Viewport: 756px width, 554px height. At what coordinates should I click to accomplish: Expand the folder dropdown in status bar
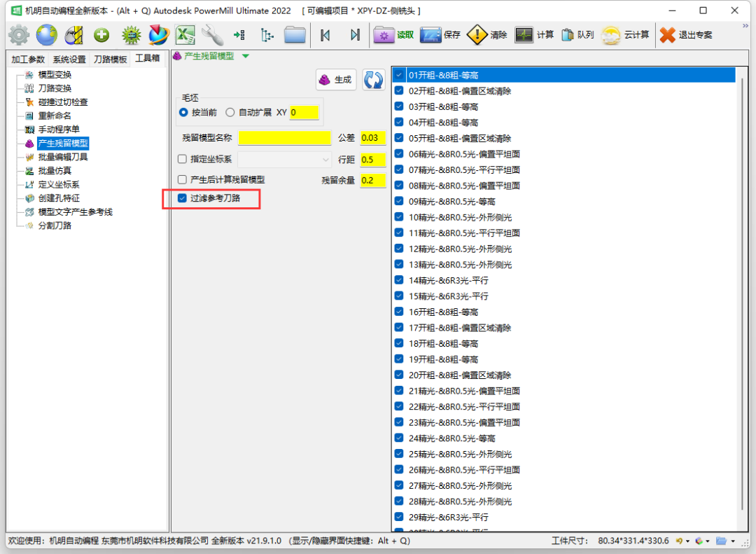[x=732, y=541]
